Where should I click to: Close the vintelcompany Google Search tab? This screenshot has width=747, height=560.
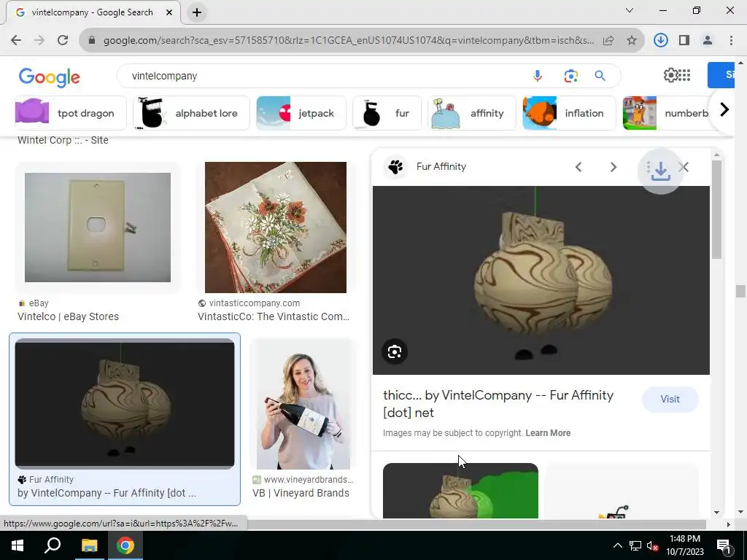(x=169, y=12)
